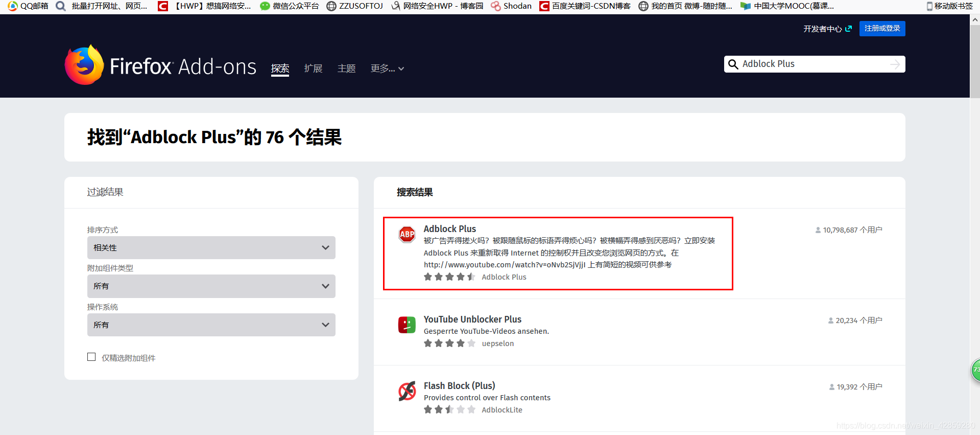Viewport: 980px width, 435px height.
Task: Click the search field containing Adblock Plus
Action: (814, 64)
